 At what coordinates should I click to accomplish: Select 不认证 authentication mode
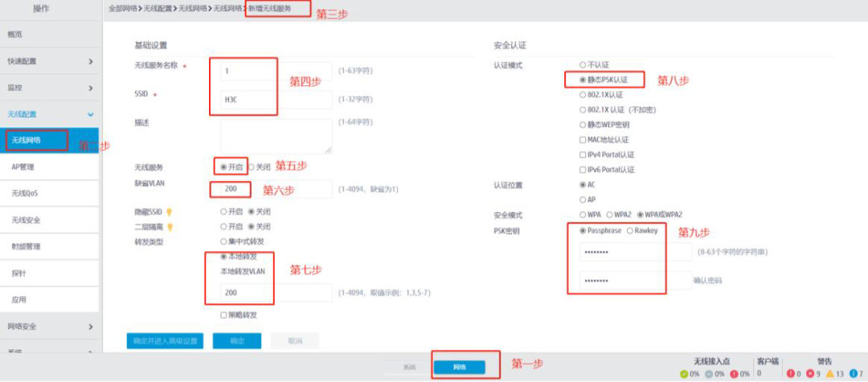click(583, 65)
